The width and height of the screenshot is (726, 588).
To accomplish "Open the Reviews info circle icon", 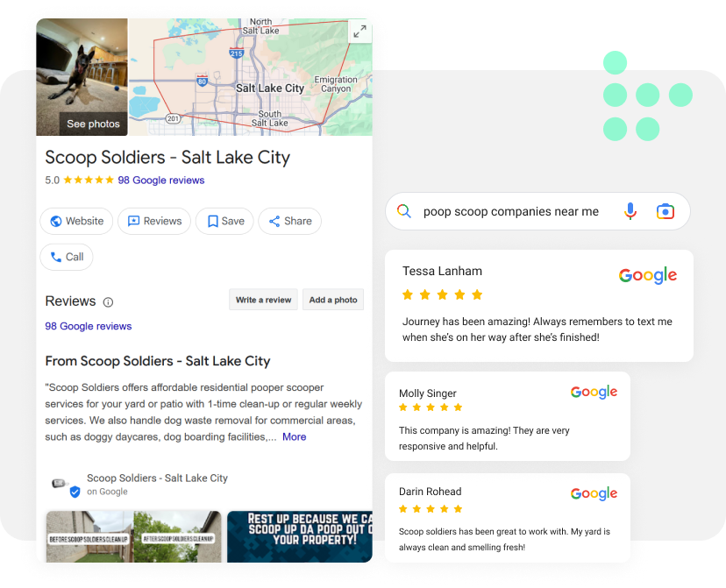I will click(108, 302).
